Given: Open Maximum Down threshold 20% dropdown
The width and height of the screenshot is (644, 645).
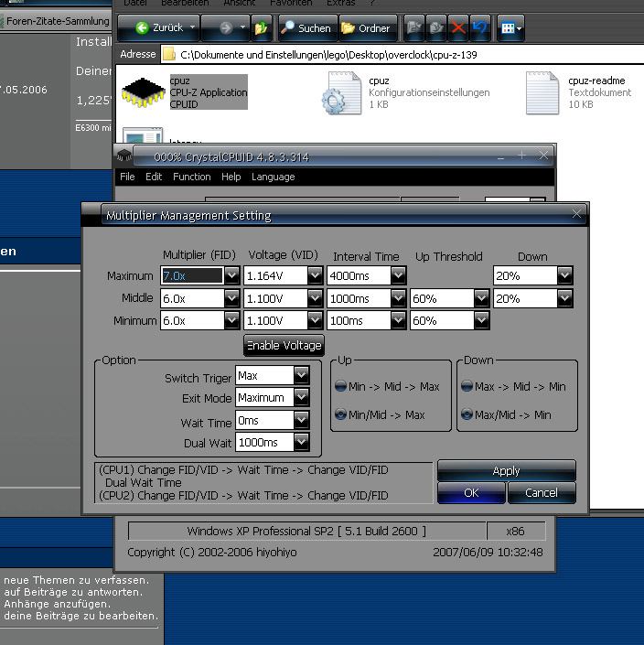Looking at the screenshot, I should (564, 275).
